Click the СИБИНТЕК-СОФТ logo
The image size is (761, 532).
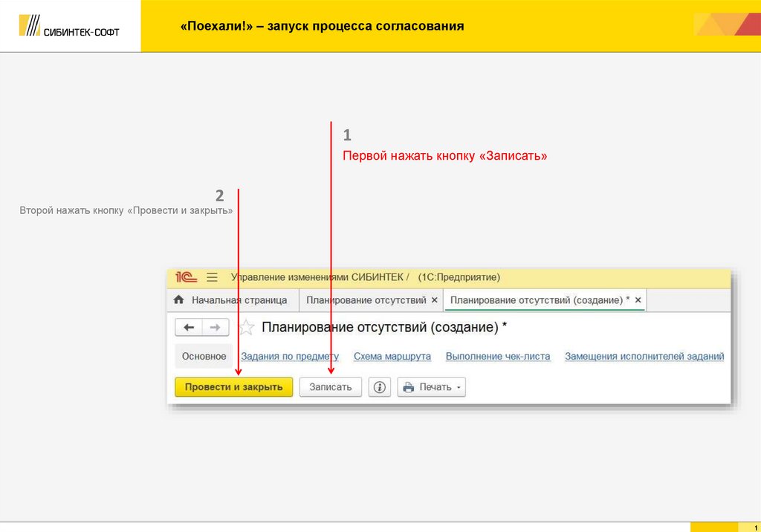pyautogui.click(x=69, y=26)
